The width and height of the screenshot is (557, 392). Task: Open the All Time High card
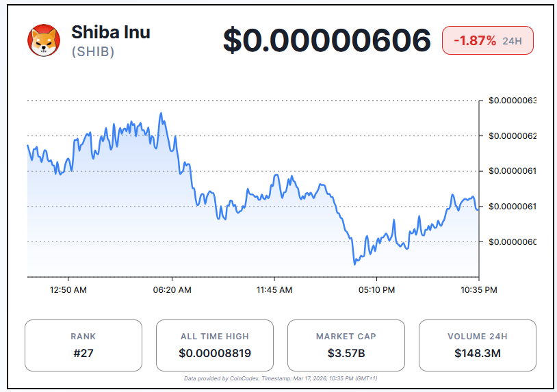[x=215, y=345]
